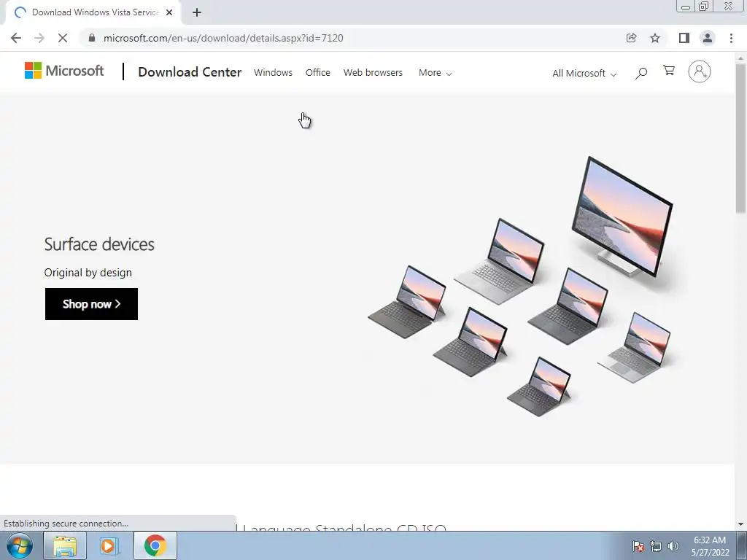Click the Show desktop strip
747x560 pixels.
(742, 545)
